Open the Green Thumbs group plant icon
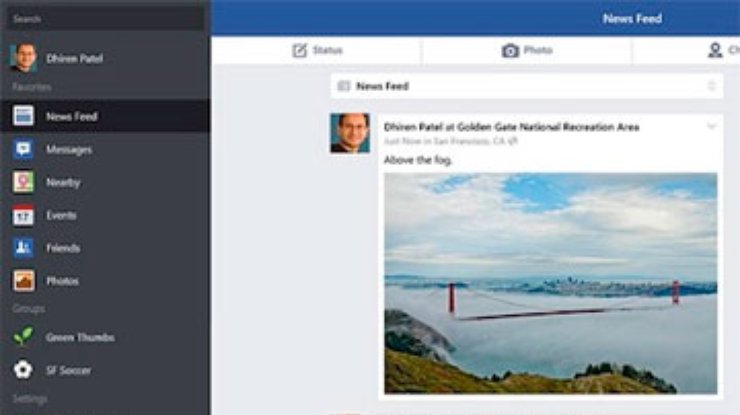Screen dimensions: 740x415 (23, 337)
